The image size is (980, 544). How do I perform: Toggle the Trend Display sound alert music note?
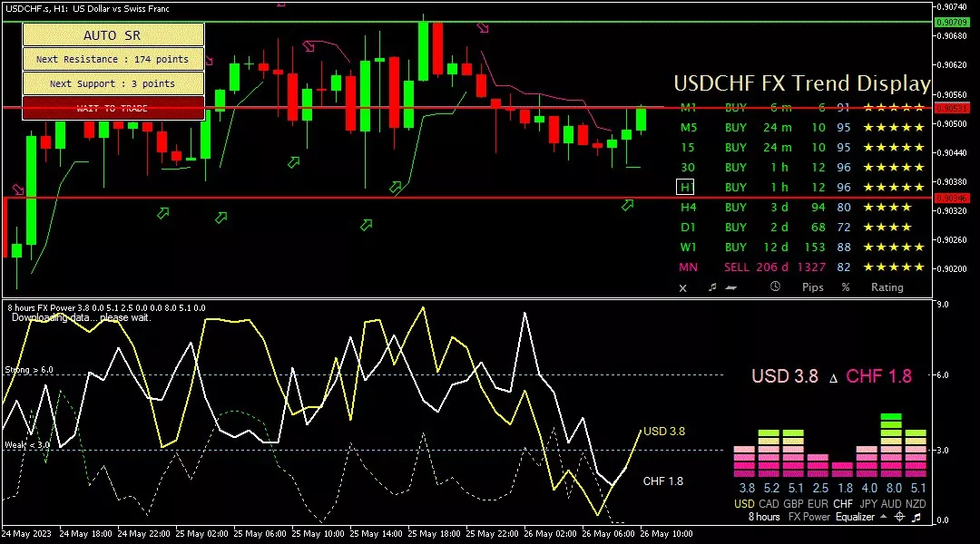pos(712,287)
